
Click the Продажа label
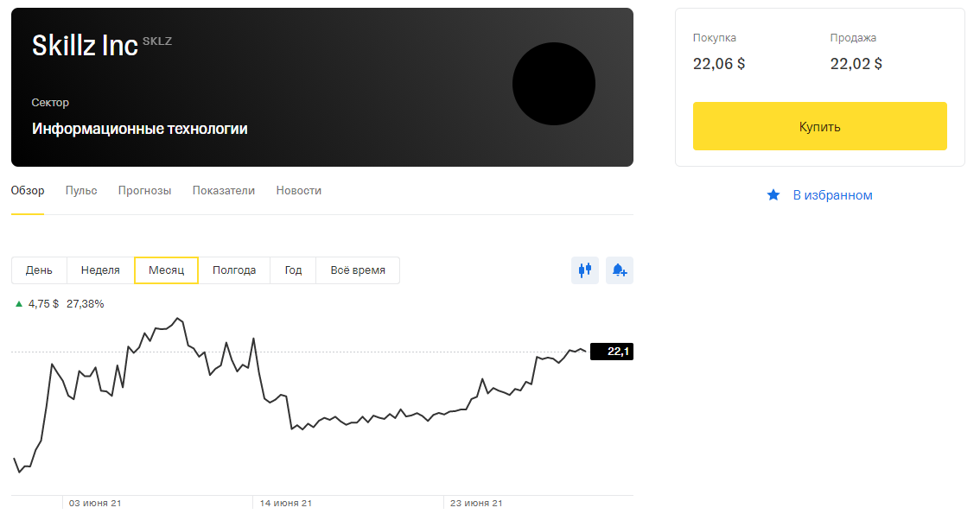(853, 37)
